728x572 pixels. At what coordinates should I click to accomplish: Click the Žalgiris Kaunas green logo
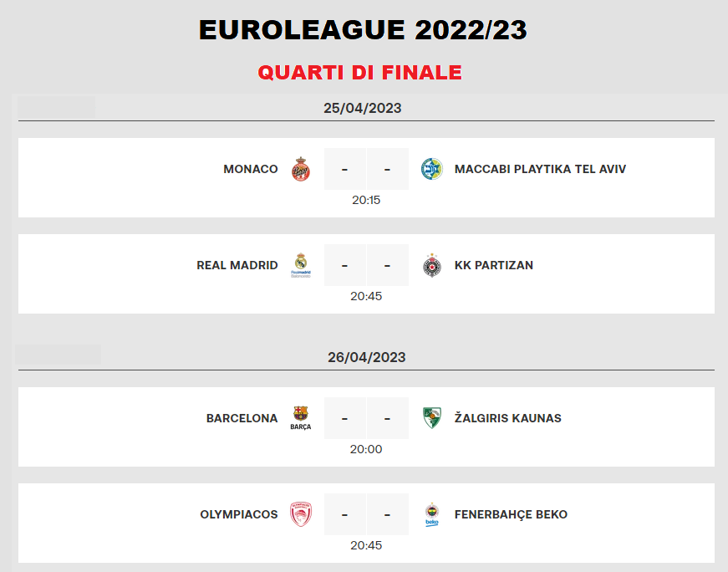(432, 418)
